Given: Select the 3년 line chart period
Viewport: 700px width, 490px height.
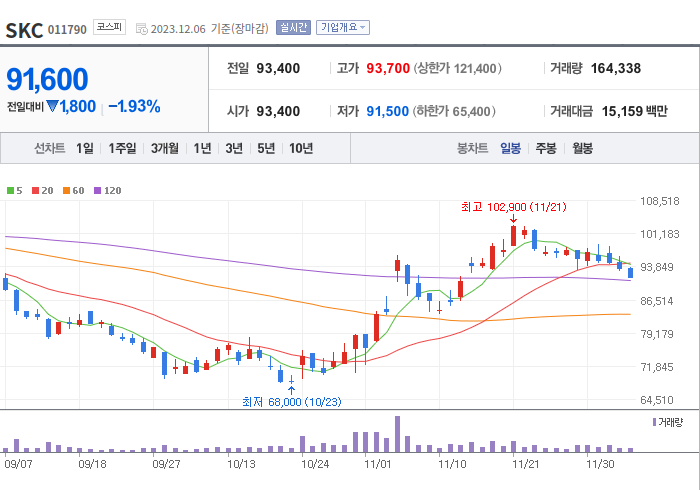Looking at the screenshot, I should click(x=234, y=148).
